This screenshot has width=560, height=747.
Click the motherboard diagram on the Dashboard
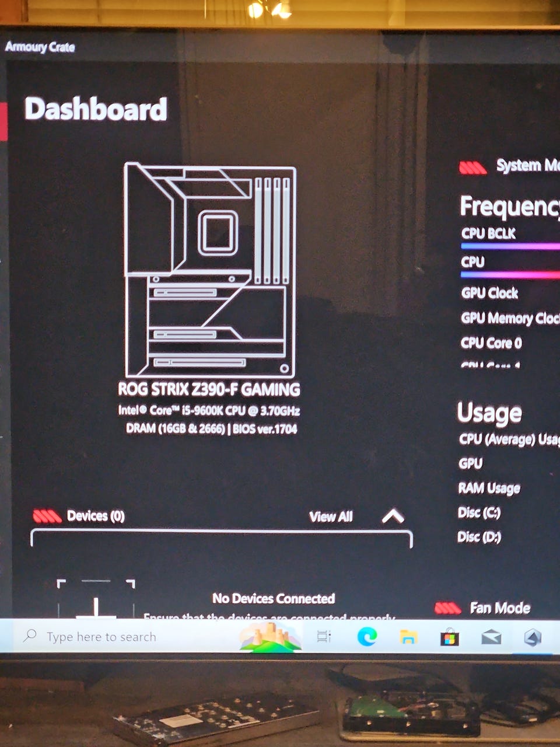pos(211,270)
